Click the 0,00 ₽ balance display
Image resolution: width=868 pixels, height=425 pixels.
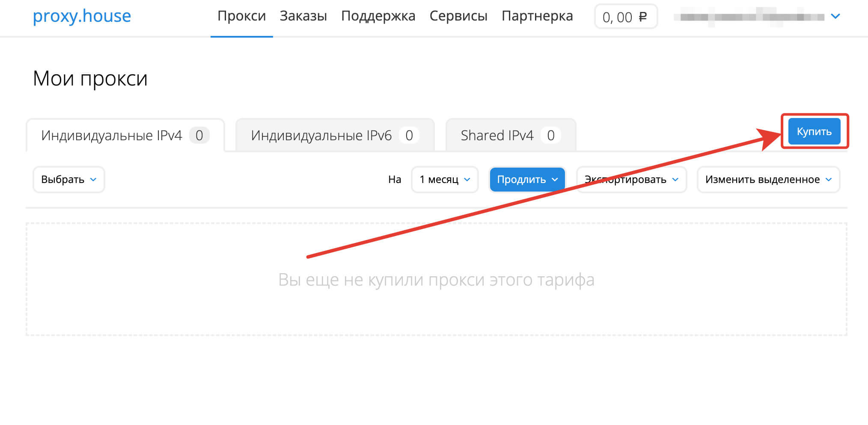[626, 17]
